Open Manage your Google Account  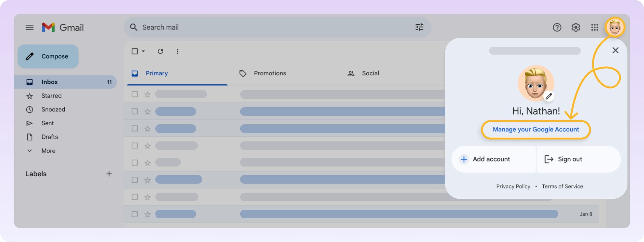coord(536,129)
